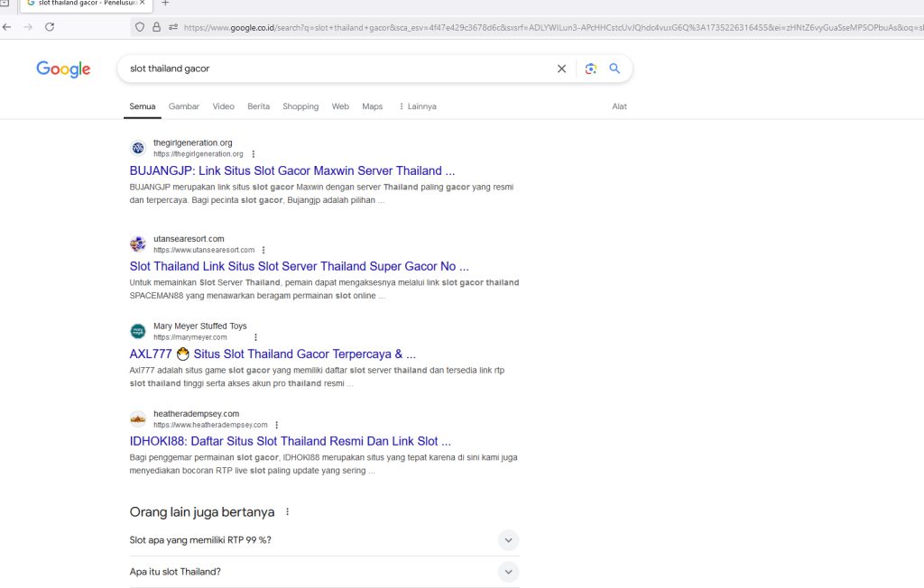Screen dimensions: 924x588
Task: Click the 'utansearesort.com' site name
Action: point(189,239)
